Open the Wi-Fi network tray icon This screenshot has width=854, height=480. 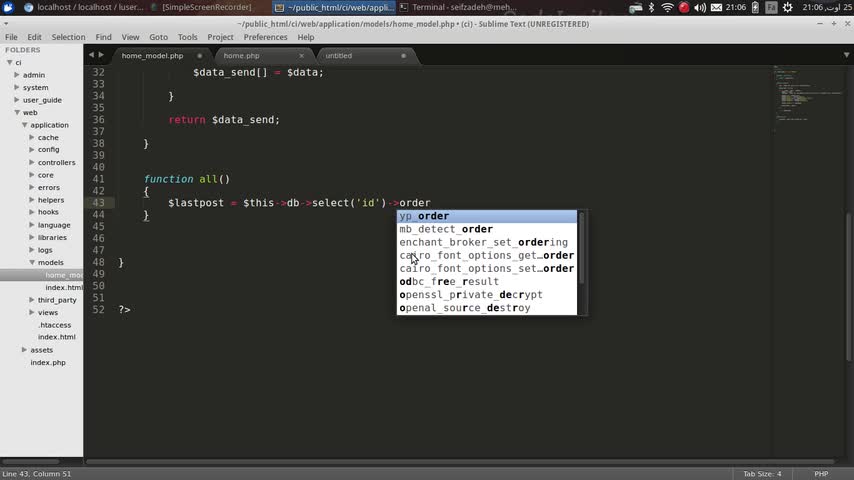(667, 7)
